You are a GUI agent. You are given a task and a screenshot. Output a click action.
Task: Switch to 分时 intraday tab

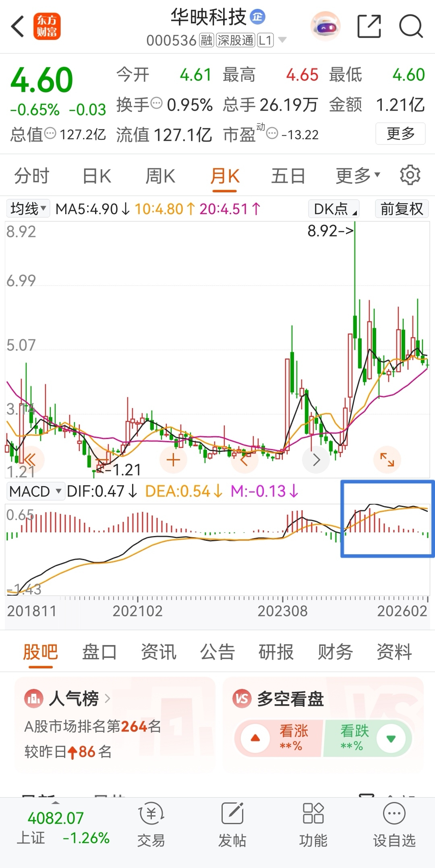pyautogui.click(x=32, y=176)
